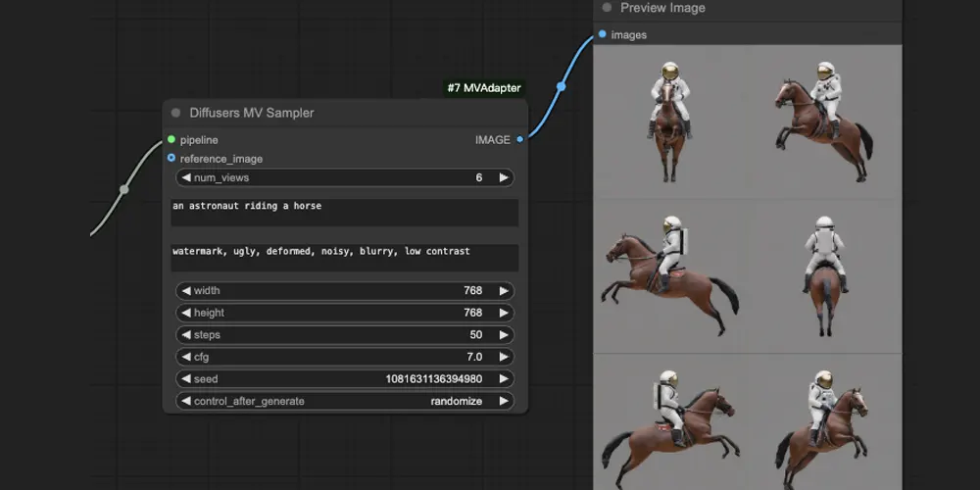Open the middle-left side-view horse image
980x490 pixels.
pyautogui.click(x=670, y=276)
